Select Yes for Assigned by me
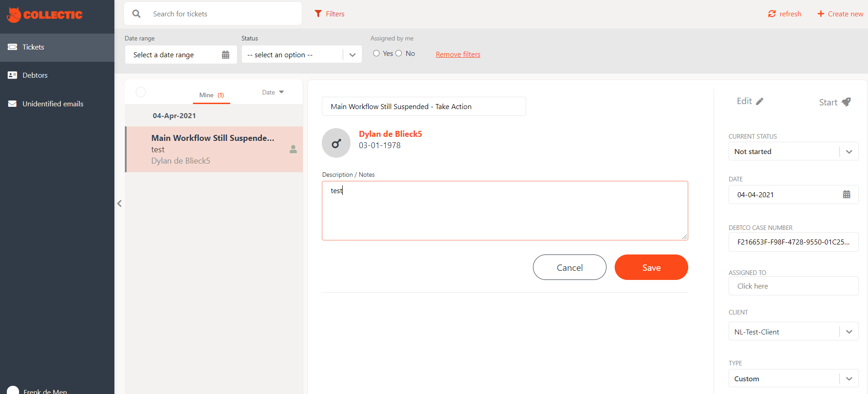 click(376, 53)
